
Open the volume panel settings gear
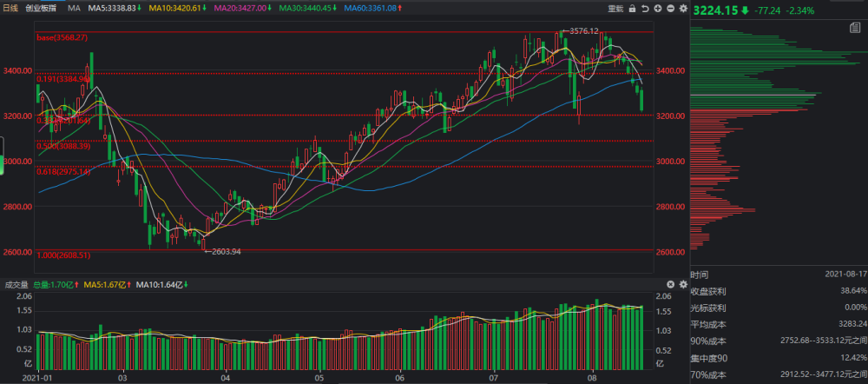pyautogui.click(x=683, y=285)
